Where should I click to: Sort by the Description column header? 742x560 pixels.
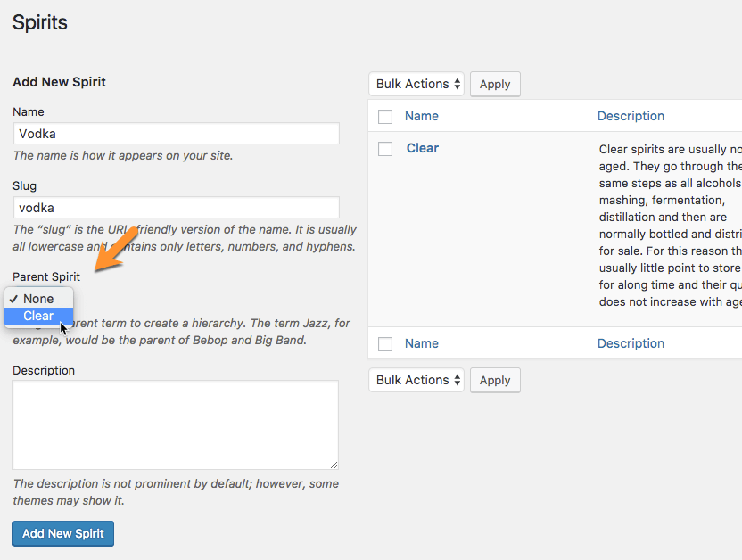click(x=631, y=116)
